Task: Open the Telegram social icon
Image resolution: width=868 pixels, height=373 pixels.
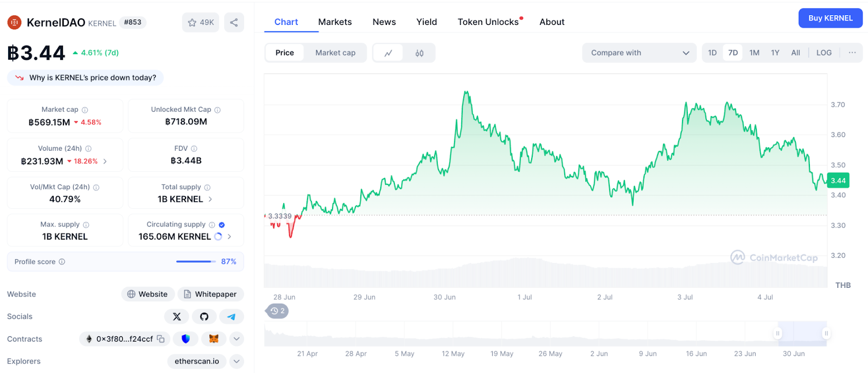Action: pos(232,317)
